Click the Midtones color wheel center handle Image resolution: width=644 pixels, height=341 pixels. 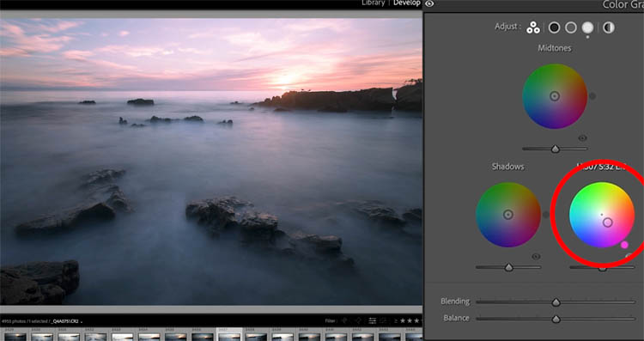[x=555, y=96]
